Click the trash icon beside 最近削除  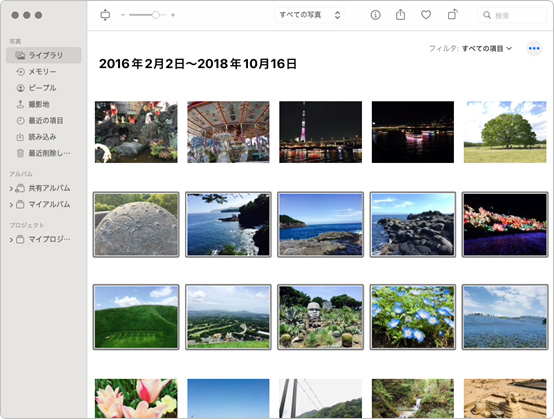[x=20, y=153]
